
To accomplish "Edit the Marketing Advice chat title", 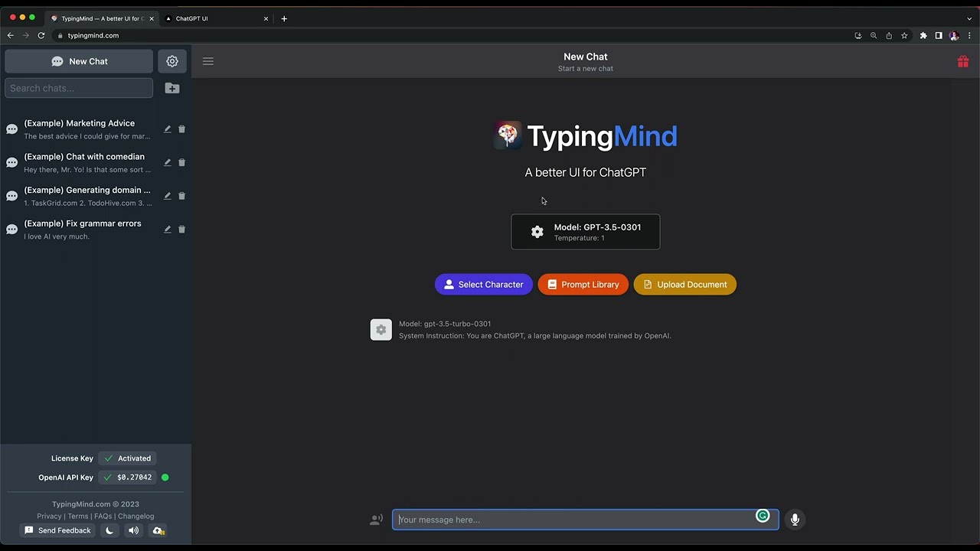I will 167,129.
